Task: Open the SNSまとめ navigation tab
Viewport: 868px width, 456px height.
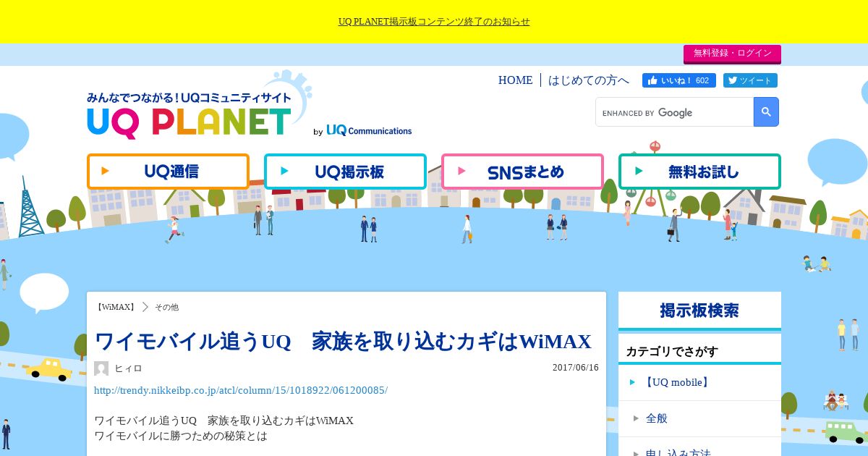Action: [522, 172]
